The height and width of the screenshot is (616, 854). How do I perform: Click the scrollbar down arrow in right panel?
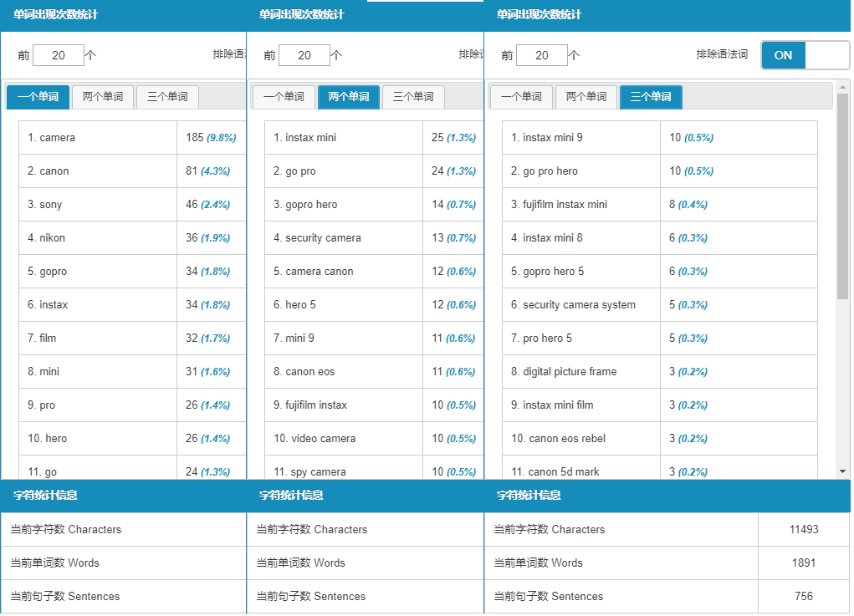(x=842, y=471)
